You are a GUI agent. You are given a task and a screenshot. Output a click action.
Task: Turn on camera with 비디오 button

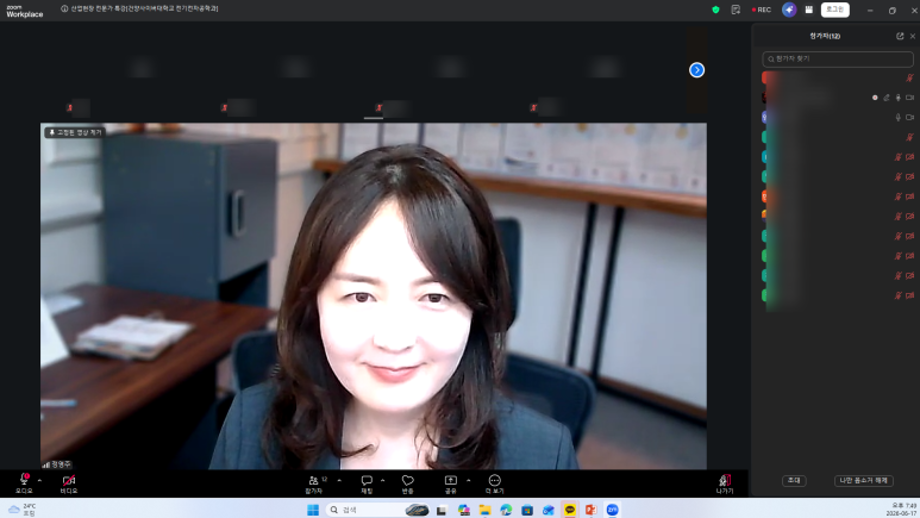[69, 483]
